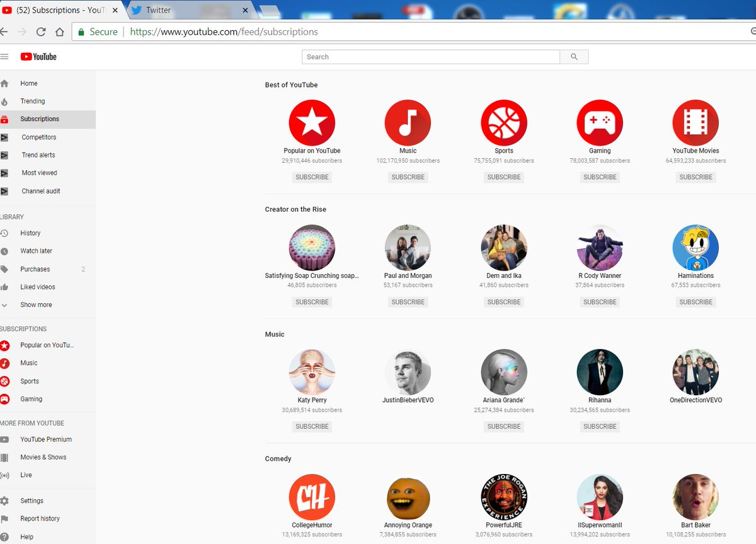The height and width of the screenshot is (544, 756).
Task: Open a new tab with the tab button
Action: [x=269, y=11]
